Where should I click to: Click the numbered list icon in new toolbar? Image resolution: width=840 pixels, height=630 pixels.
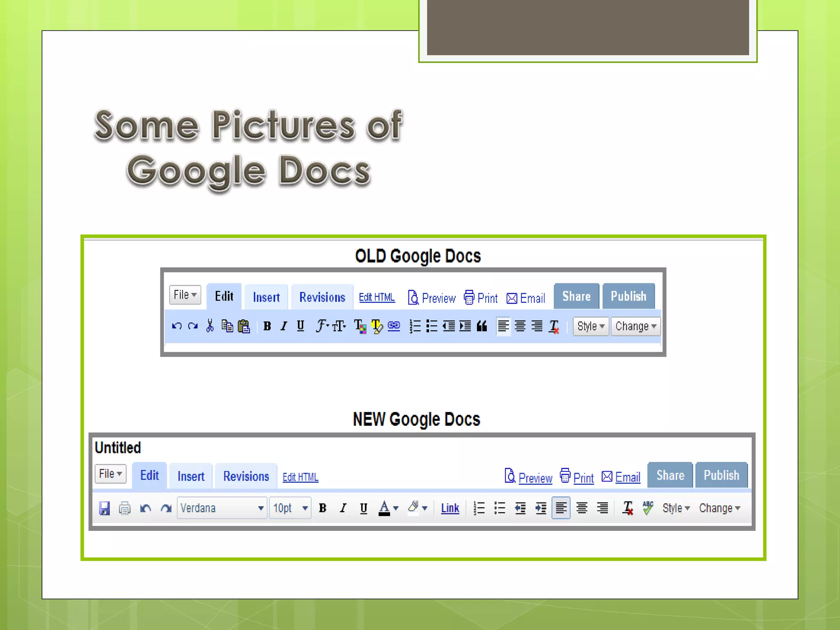[x=479, y=508]
